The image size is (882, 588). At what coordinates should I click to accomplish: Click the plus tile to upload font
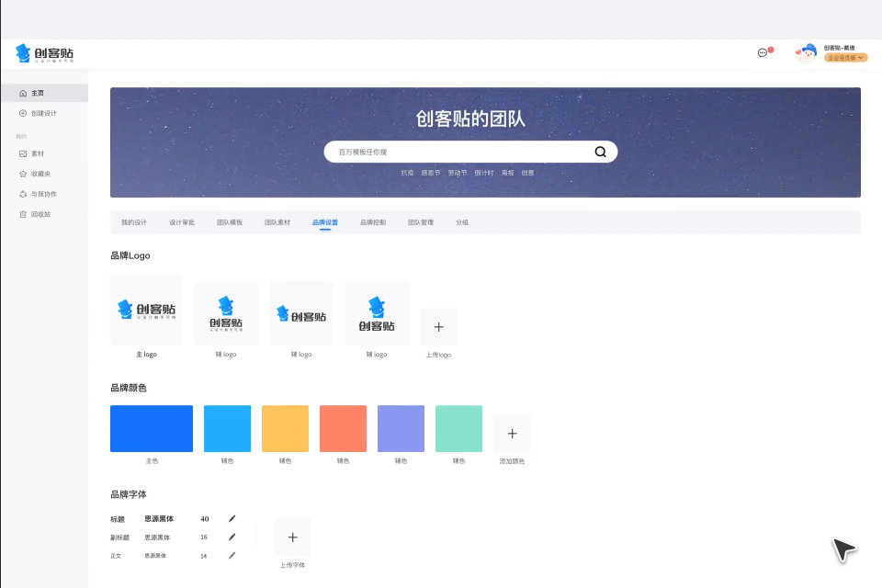(292, 537)
